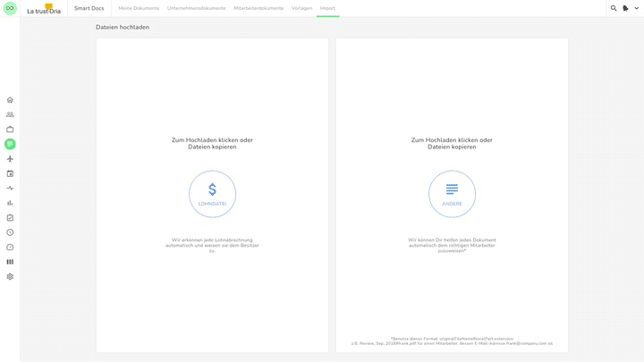Screen dimensions: 644x362
Task: Click the home icon in sidebar
Action: 10,100
